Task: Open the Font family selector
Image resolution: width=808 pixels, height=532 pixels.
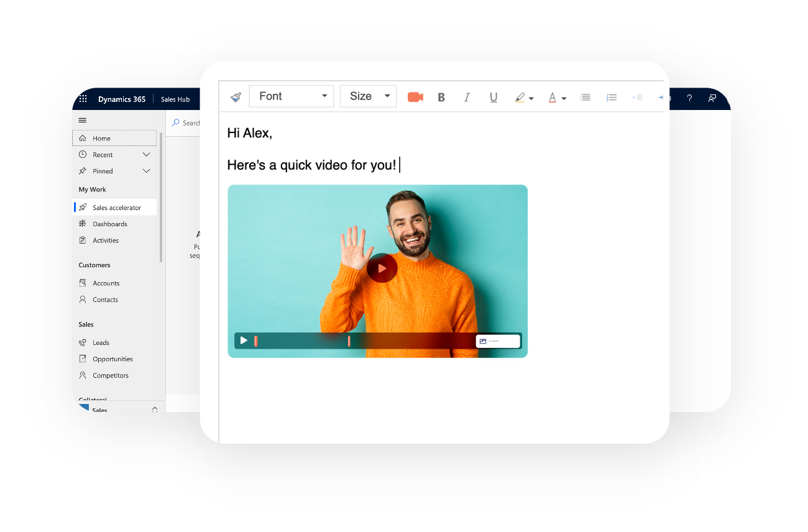Action: point(291,96)
